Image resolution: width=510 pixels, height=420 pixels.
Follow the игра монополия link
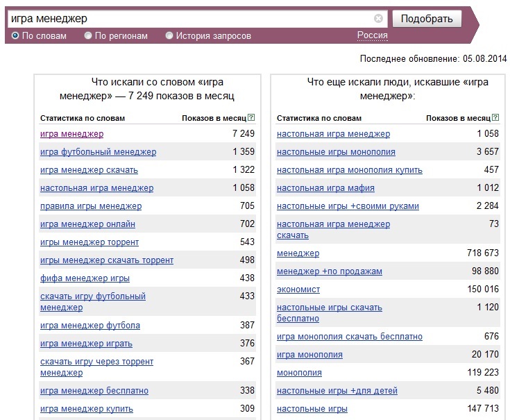[x=309, y=354]
